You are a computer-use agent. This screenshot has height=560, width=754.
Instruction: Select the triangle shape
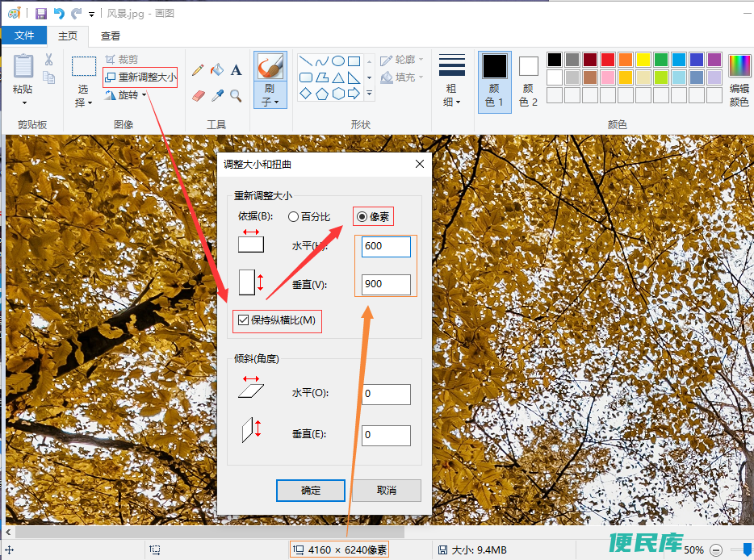click(338, 77)
